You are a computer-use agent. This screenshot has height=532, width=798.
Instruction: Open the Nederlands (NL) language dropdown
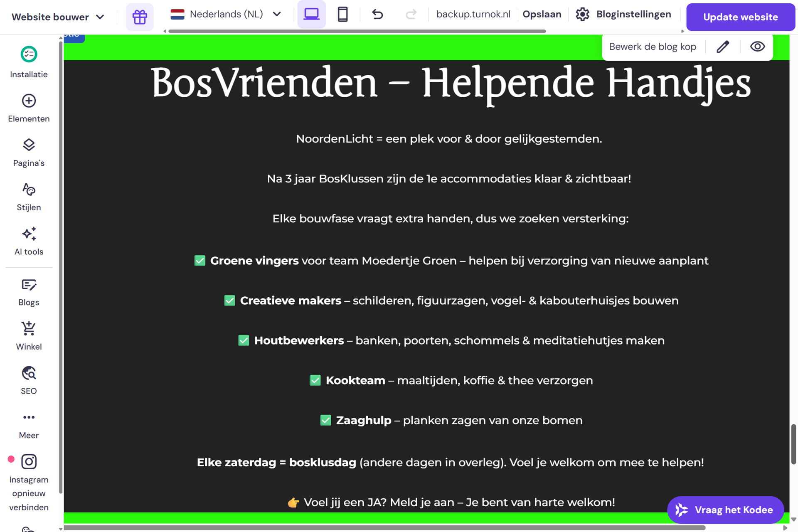pos(227,14)
